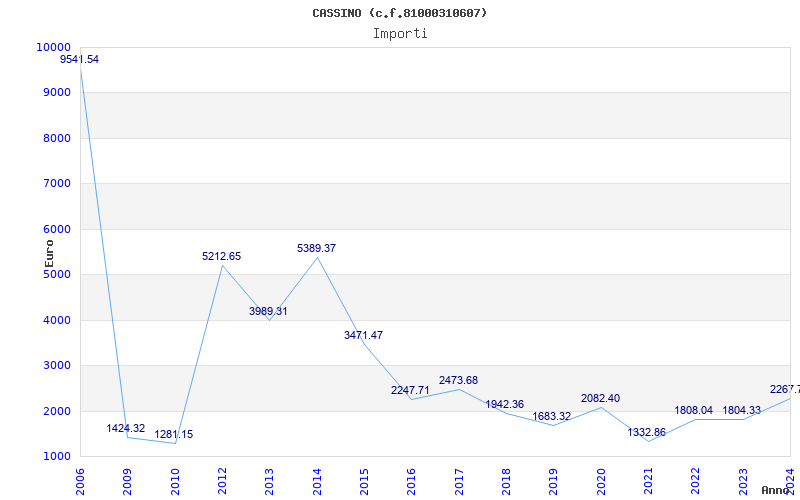The image size is (800, 500).
Task: Click x-axis year 2021
Action: 648,482
